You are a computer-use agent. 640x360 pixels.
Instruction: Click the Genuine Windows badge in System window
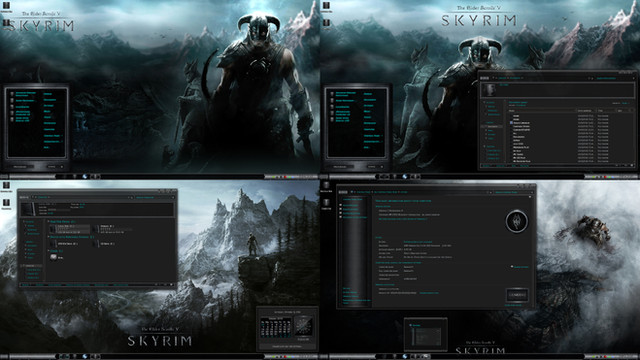coord(517,295)
